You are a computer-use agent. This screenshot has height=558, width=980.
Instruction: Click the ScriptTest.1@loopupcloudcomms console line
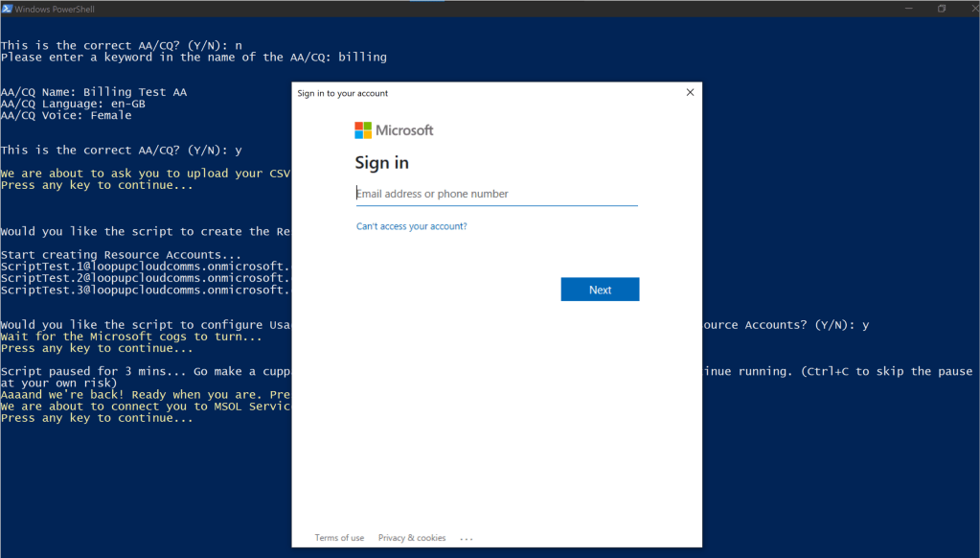[144, 267]
